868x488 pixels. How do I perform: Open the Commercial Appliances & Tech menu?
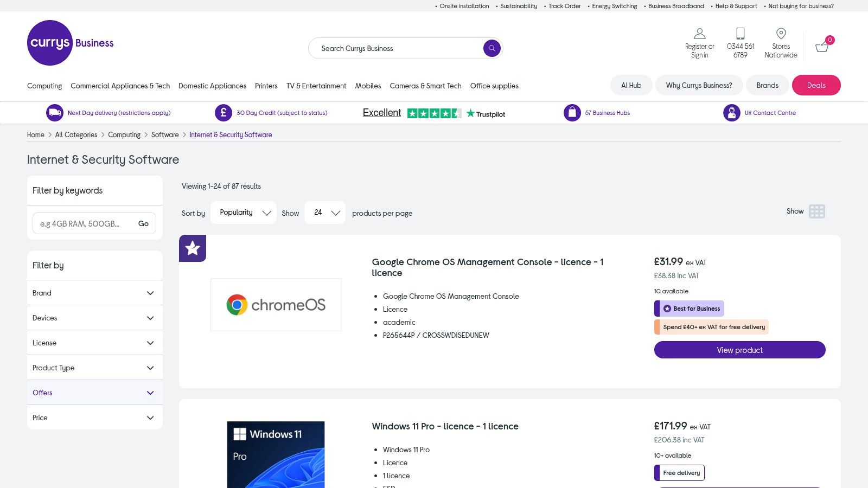(x=120, y=86)
